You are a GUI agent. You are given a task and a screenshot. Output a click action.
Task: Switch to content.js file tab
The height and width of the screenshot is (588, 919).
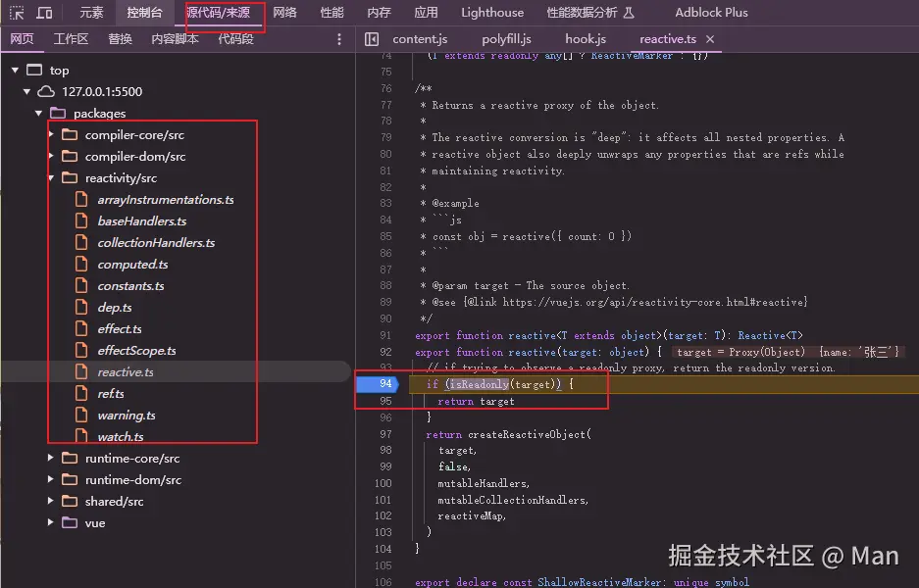(x=420, y=39)
